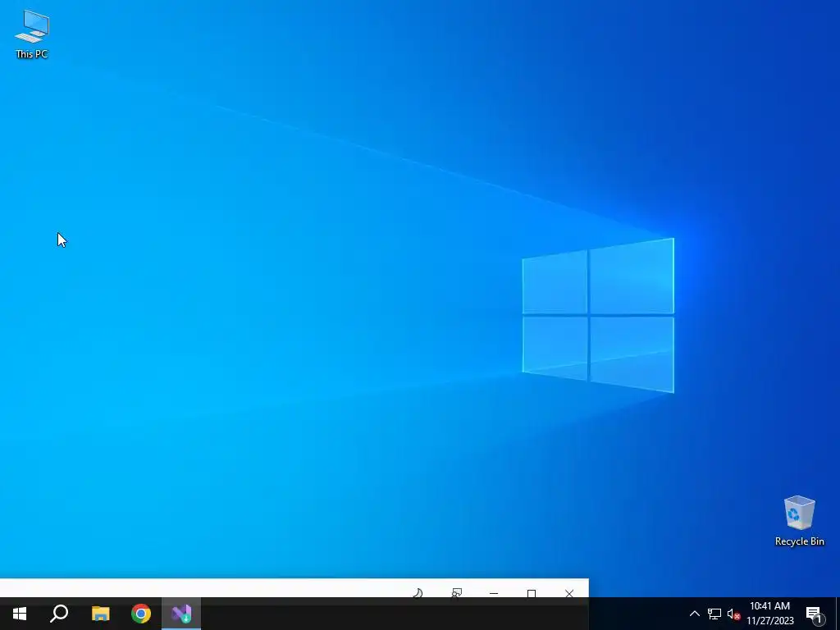The image size is (840, 630).
Task: Launch Google Chrome from the taskbar
Action: pyautogui.click(x=141, y=614)
